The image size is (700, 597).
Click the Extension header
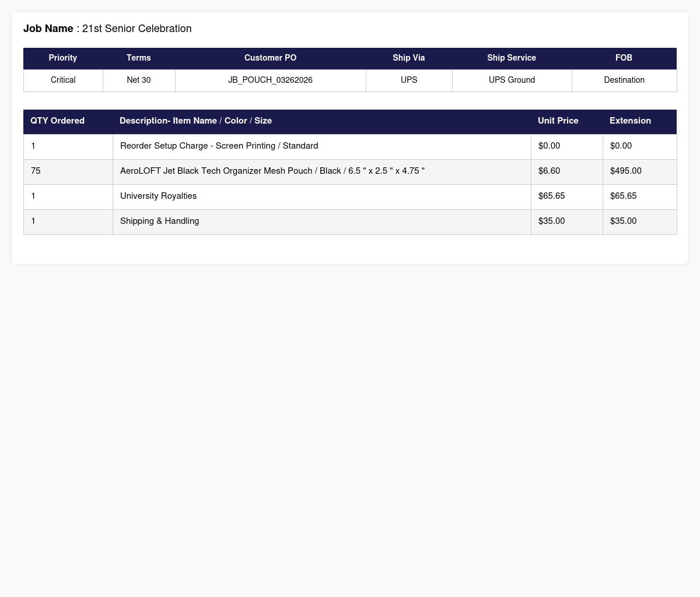coord(640,121)
